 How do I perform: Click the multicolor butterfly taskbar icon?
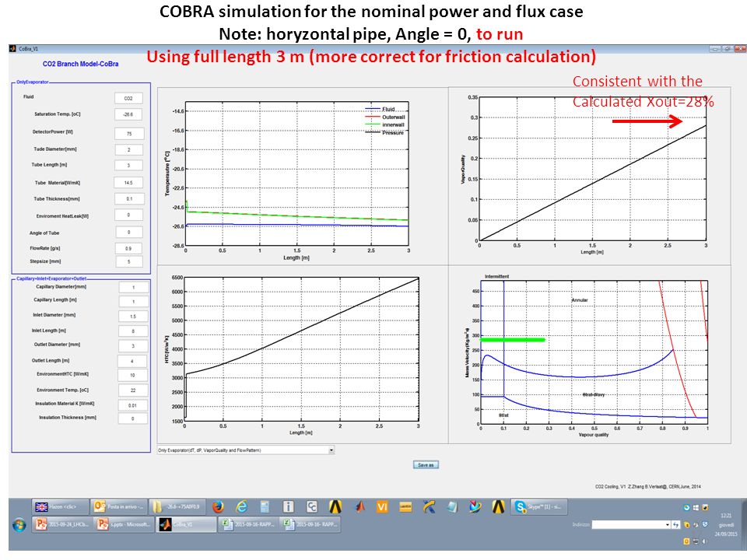pyautogui.click(x=475, y=507)
